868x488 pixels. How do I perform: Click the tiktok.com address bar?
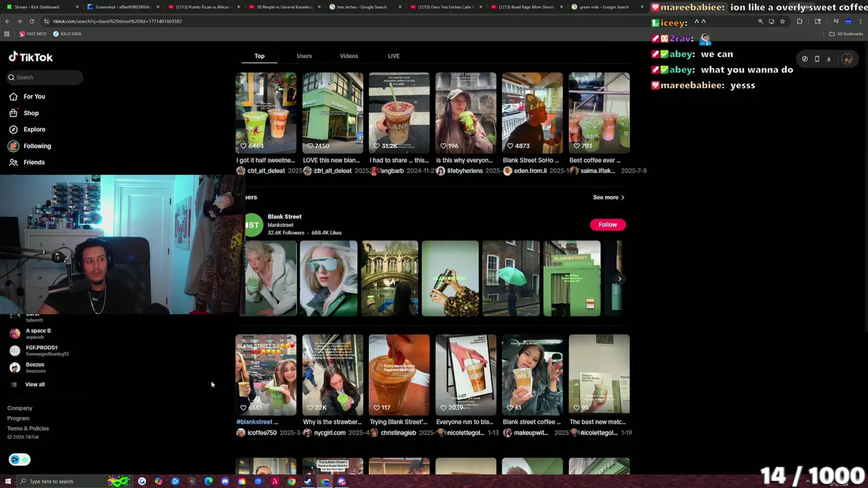[400, 21]
